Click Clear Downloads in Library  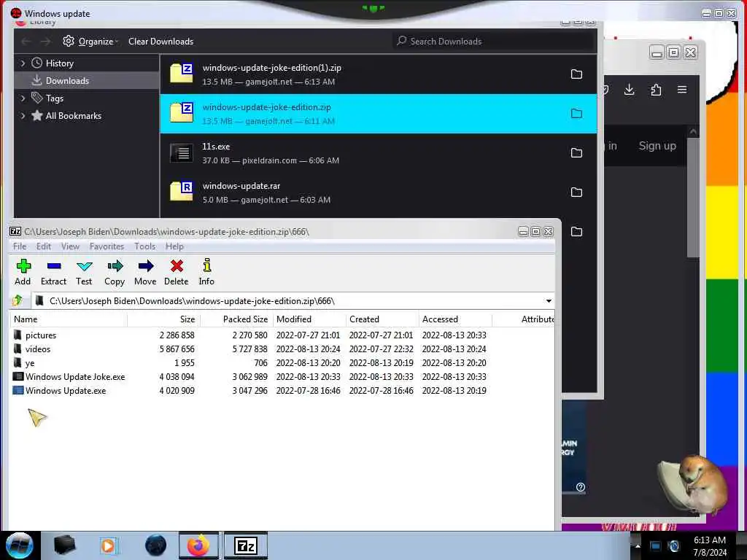click(160, 42)
